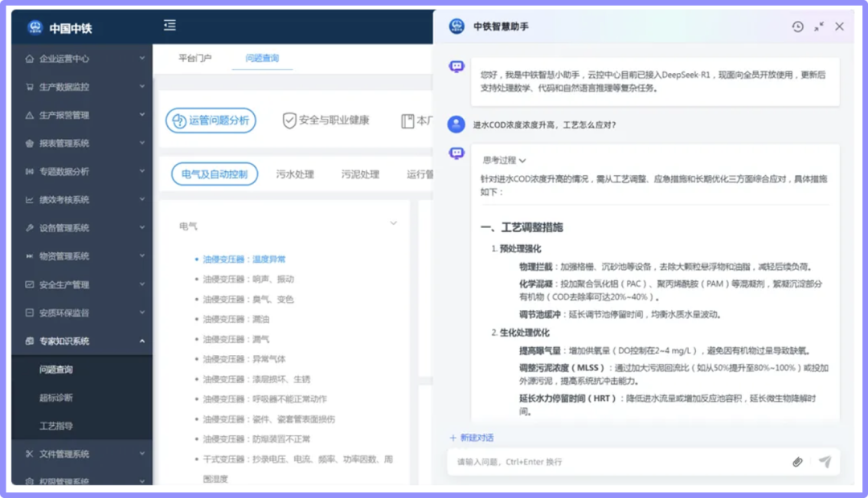Image resolution: width=868 pixels, height=498 pixels.
Task: Open chat history clock icon
Action: 797,27
